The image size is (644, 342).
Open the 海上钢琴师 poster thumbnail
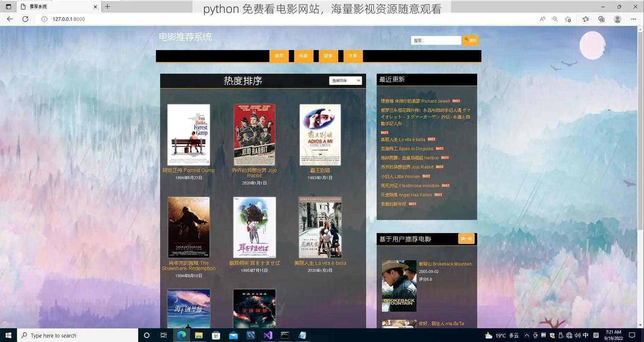point(189,309)
